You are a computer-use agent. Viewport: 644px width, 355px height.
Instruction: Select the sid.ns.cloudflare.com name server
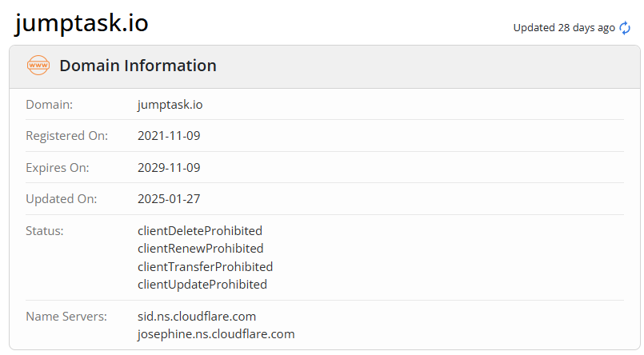197,317
